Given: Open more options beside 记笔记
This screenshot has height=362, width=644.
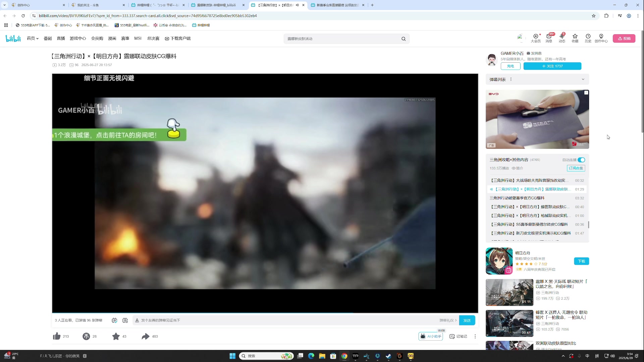Looking at the screenshot, I should [x=475, y=336].
